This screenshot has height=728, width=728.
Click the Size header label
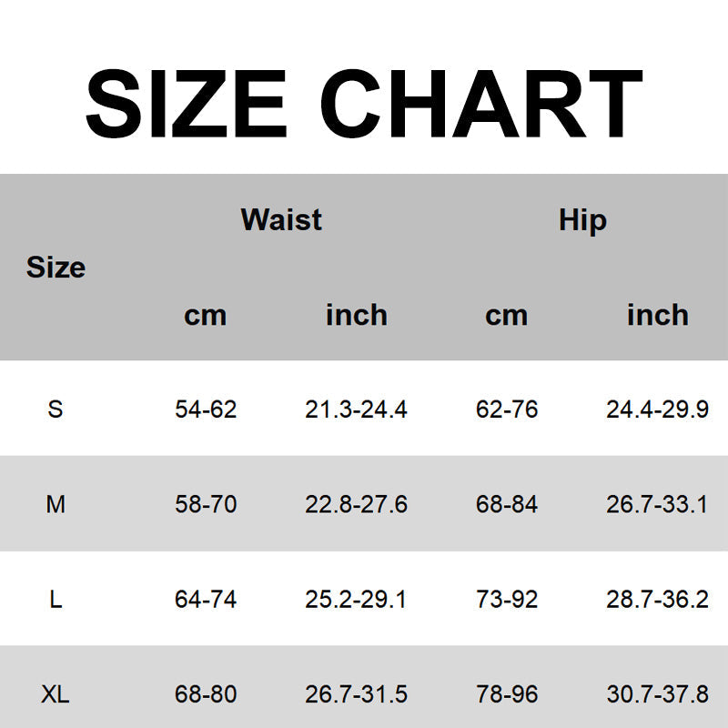[56, 268]
